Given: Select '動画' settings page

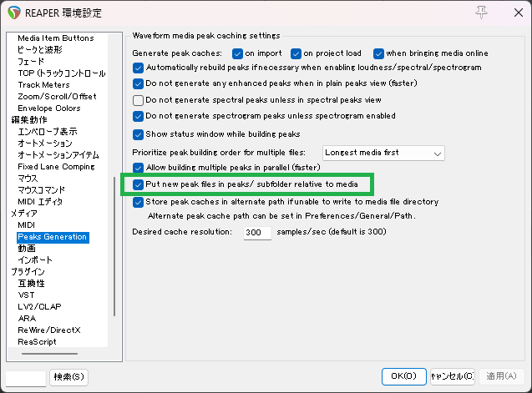Looking at the screenshot, I should 27,249.
